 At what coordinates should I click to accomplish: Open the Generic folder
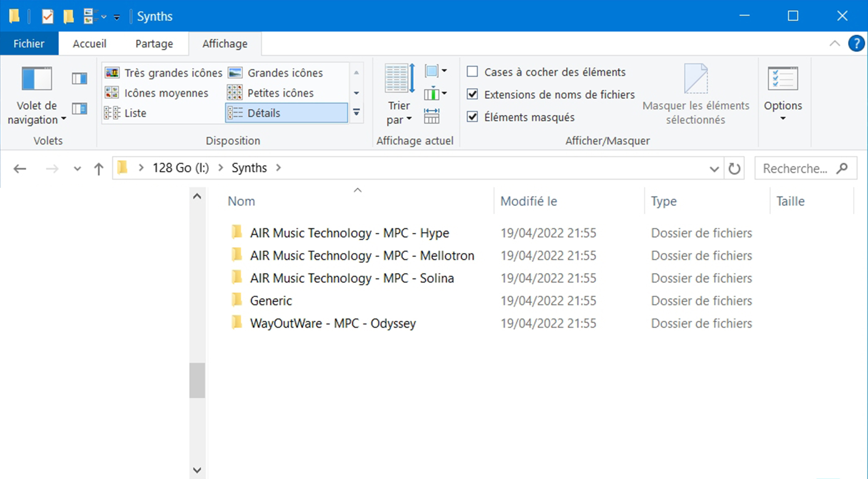271,301
